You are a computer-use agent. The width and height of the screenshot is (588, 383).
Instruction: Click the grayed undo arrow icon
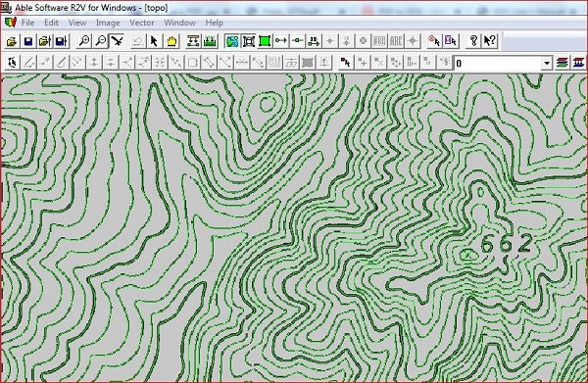[x=138, y=41]
